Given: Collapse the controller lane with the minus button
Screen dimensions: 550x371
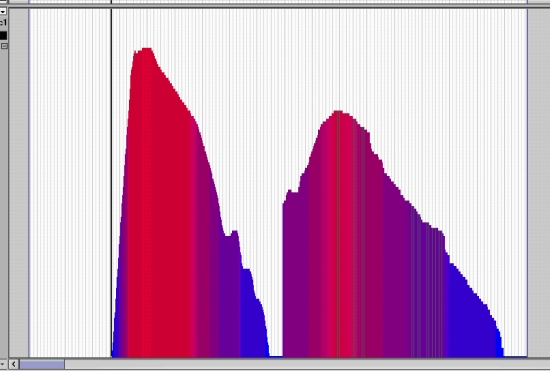Looking at the screenshot, I should tap(4, 46).
